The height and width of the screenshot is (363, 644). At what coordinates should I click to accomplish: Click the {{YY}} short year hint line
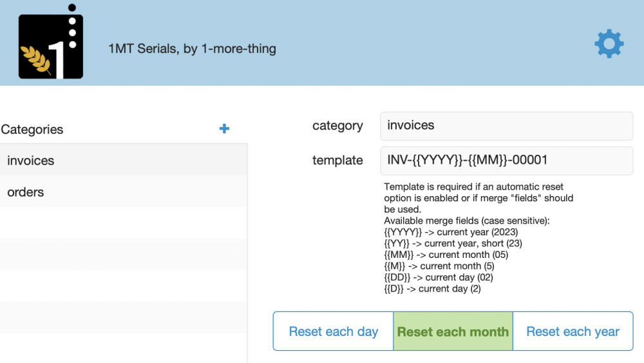point(453,244)
